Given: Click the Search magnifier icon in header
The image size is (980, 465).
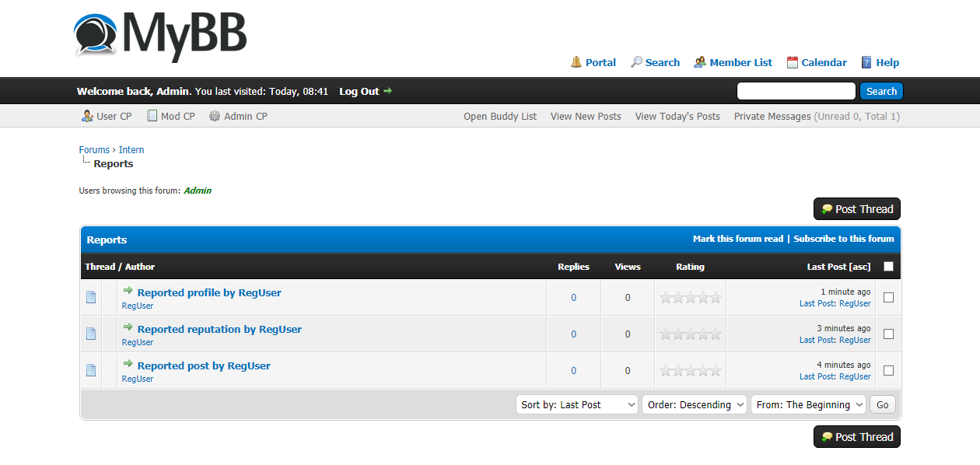Looking at the screenshot, I should point(636,62).
